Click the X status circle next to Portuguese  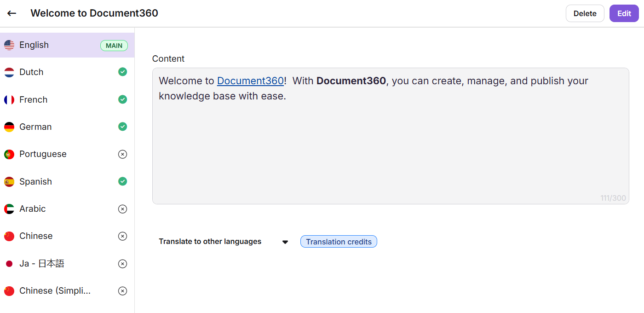[x=122, y=154]
